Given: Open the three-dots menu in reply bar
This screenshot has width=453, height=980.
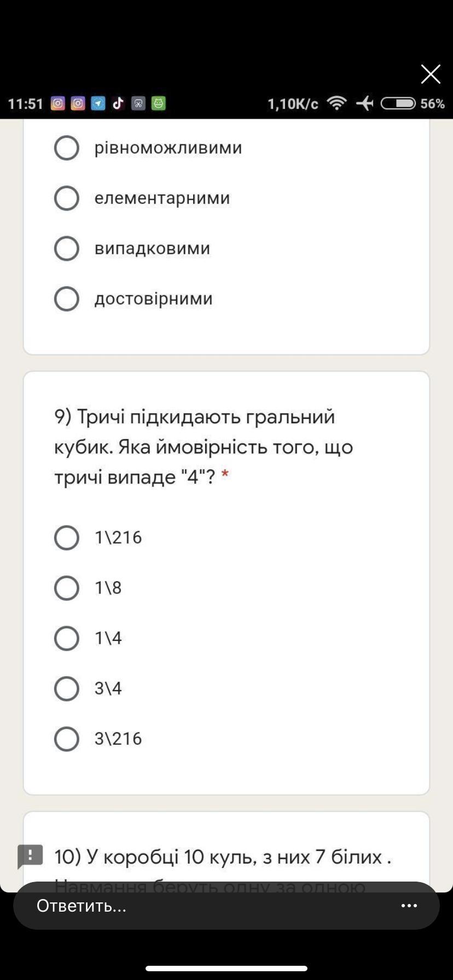Looking at the screenshot, I should coord(409,906).
